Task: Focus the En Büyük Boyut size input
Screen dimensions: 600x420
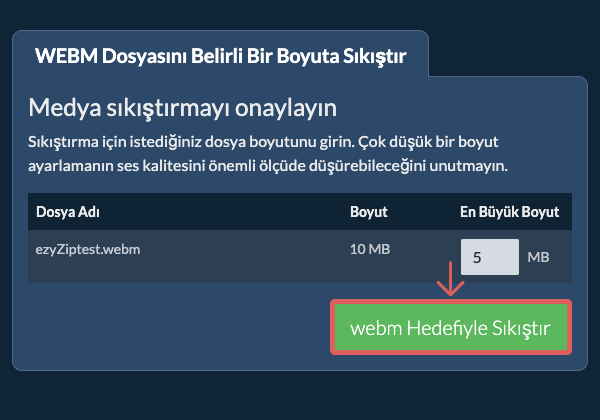Action: (490, 257)
